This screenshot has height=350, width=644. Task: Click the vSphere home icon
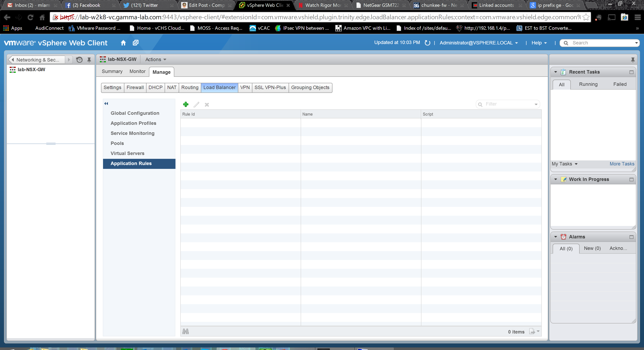[x=123, y=43]
